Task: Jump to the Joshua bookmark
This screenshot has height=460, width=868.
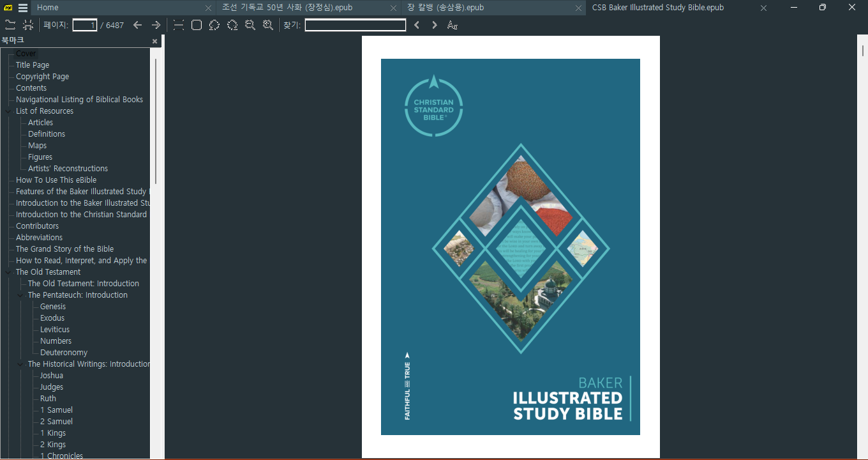Action: pyautogui.click(x=52, y=376)
